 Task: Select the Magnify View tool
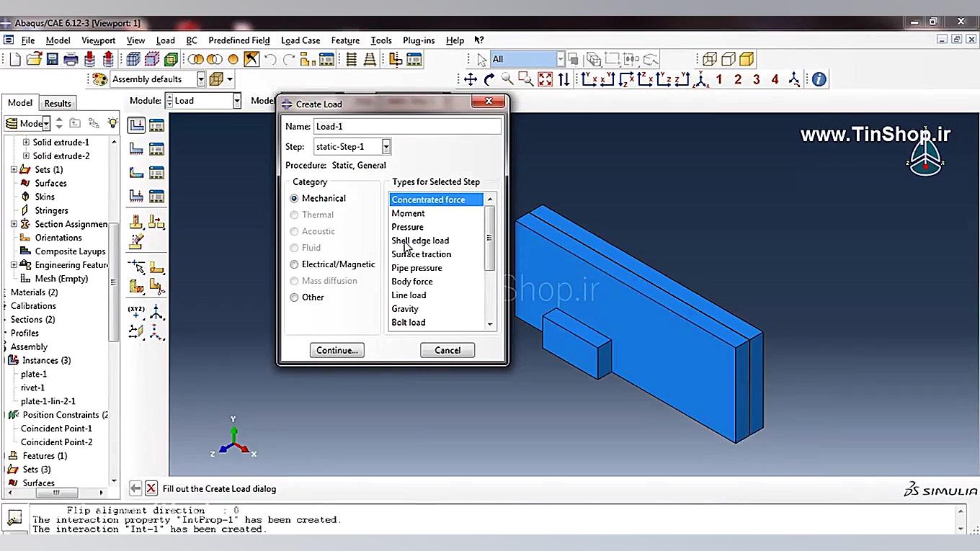(507, 79)
